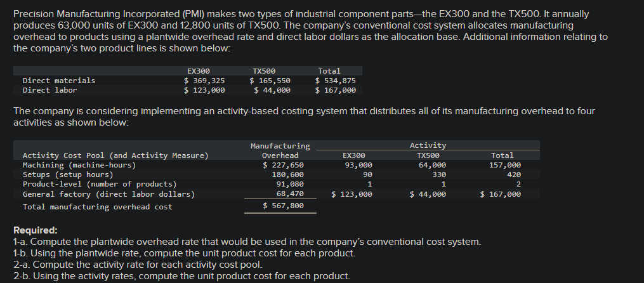This screenshot has width=644, height=283.
Task: Click the TX500 direct materials value $ 165,550
Action: pos(270,81)
